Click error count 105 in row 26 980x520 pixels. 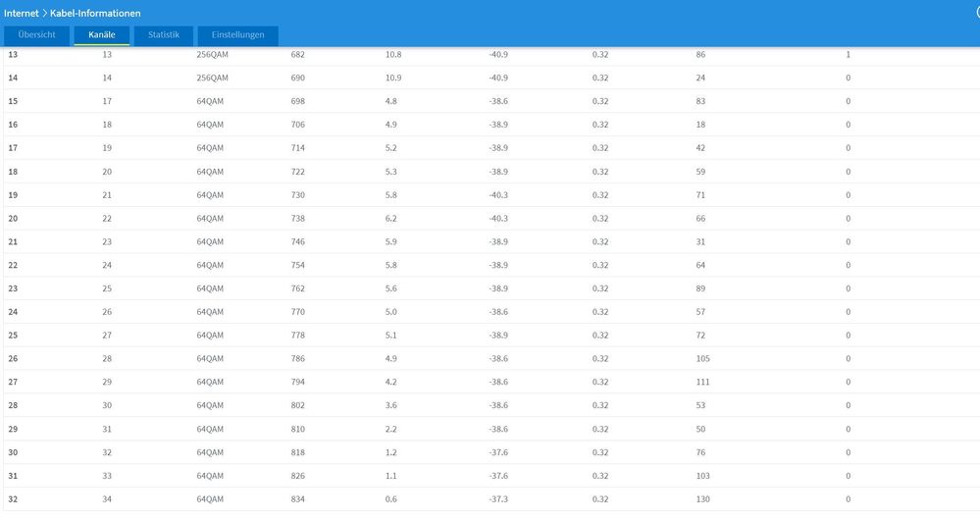point(703,359)
